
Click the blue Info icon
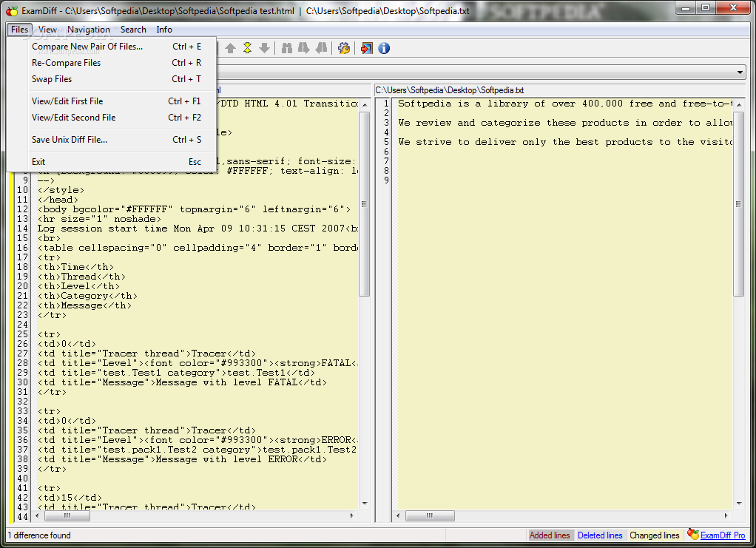tap(384, 48)
